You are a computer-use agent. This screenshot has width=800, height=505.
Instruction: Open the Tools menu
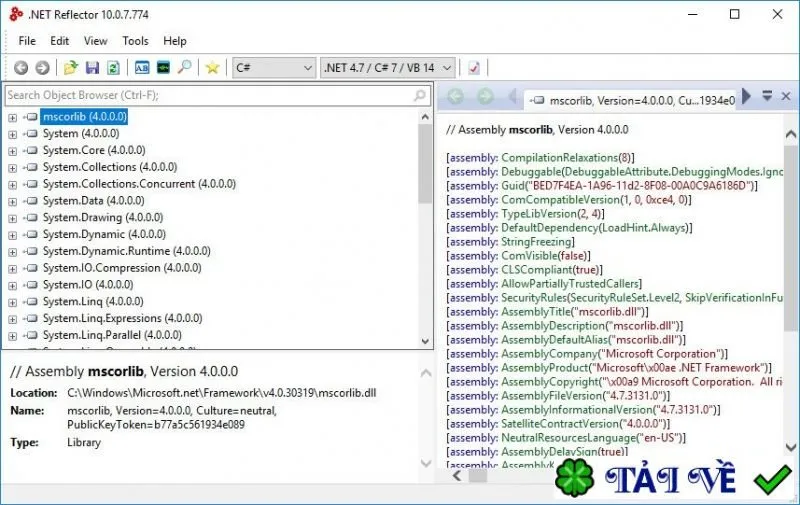tap(135, 41)
